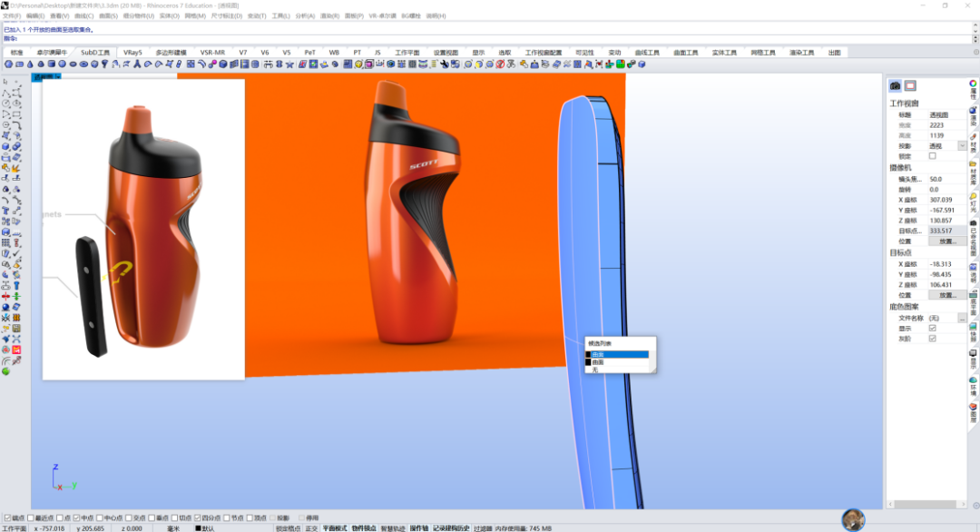Click 放置 button under the 目标点 section
Viewport: 980px width, 532px height.
tap(946, 295)
